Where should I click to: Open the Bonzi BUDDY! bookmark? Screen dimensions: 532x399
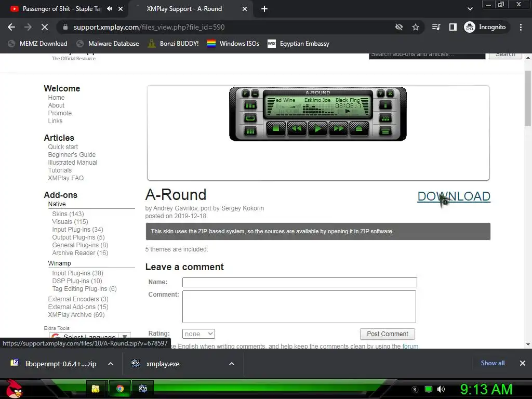point(173,44)
